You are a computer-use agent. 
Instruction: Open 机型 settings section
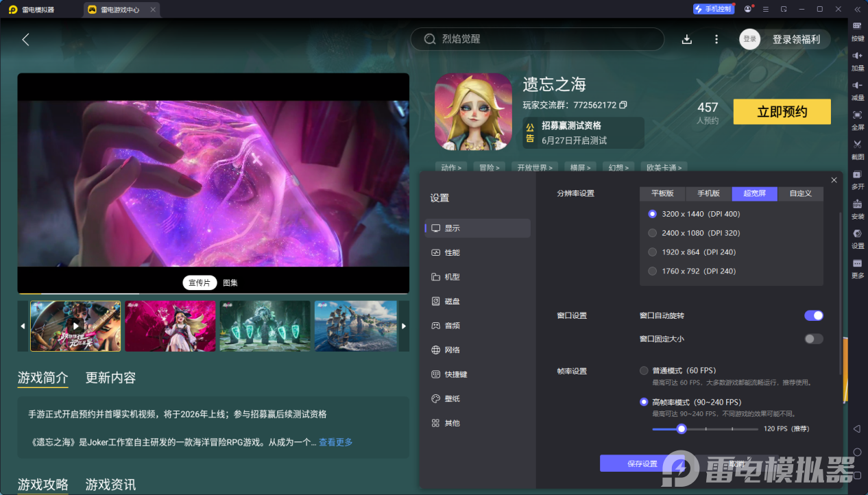pos(478,277)
